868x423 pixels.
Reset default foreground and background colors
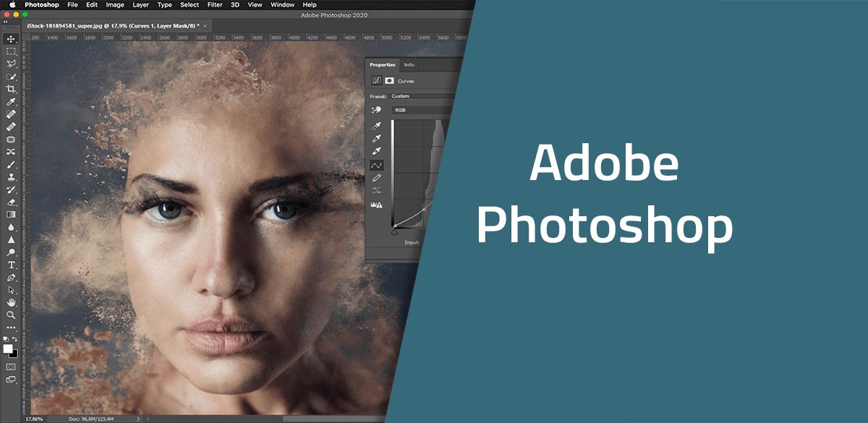7,338
